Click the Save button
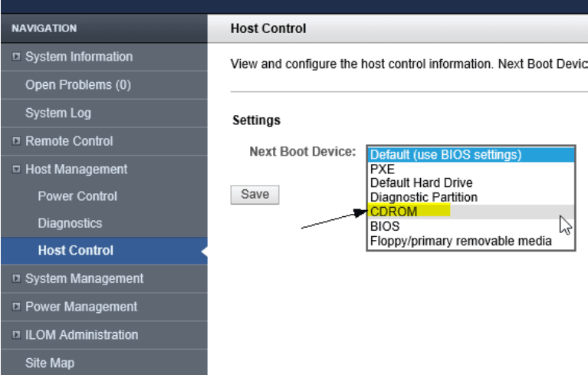The width and height of the screenshot is (588, 375). click(x=255, y=195)
